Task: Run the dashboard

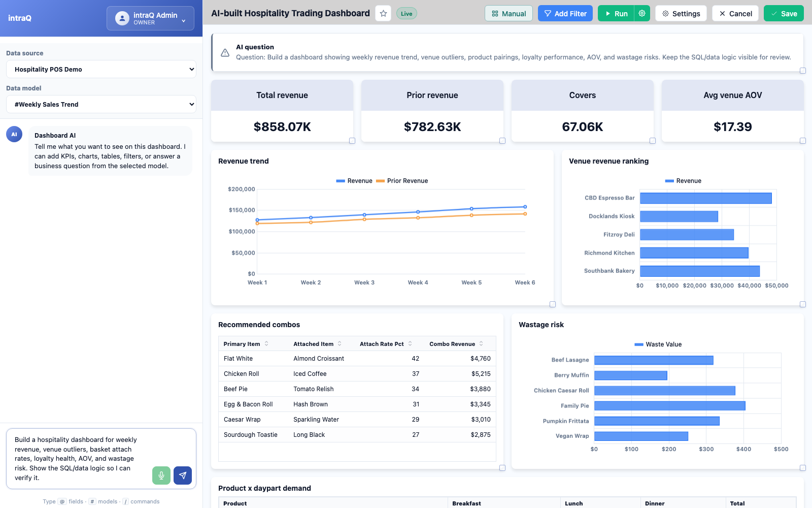Action: click(x=616, y=14)
